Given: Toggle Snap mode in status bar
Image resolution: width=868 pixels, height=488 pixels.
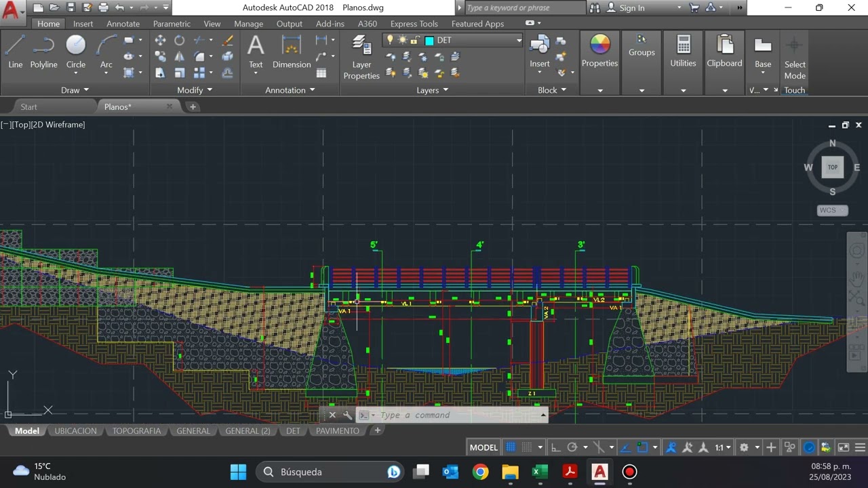Looking at the screenshot, I should pyautogui.click(x=526, y=447).
